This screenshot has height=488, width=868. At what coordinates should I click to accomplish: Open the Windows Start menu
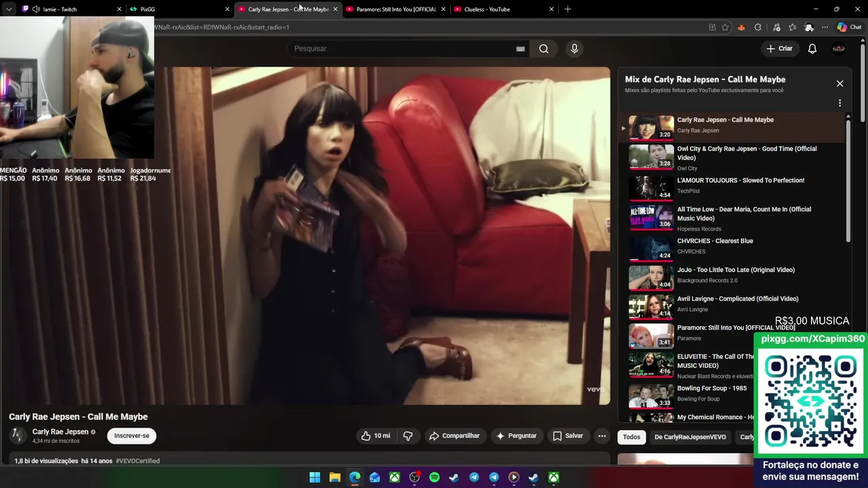[x=315, y=477]
